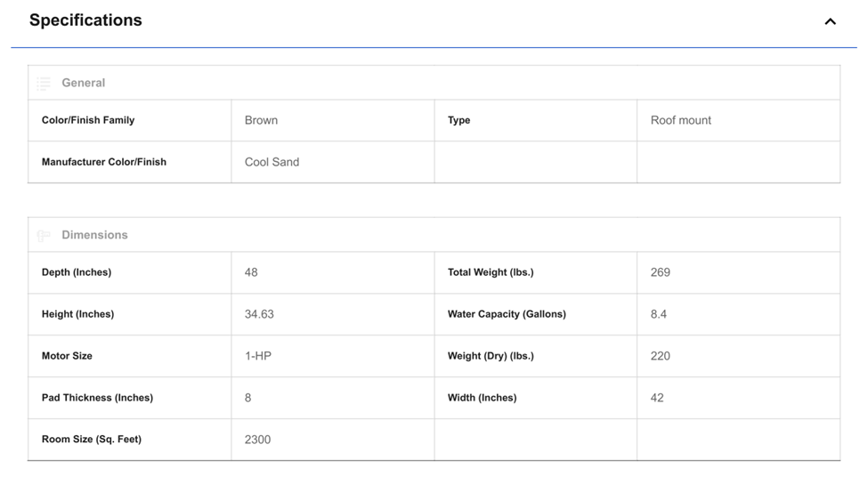Select the General section header
Image resolution: width=868 pixels, height=485 pixels.
point(83,83)
